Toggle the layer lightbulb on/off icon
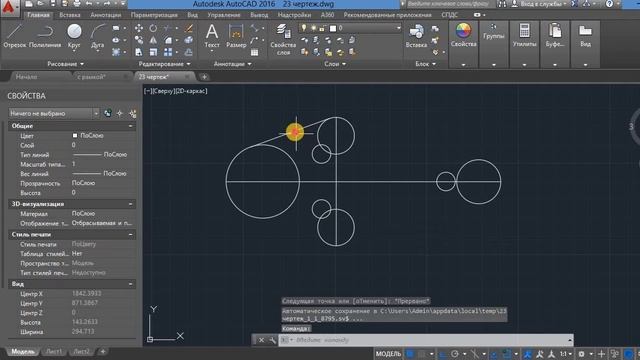640x360 pixels. tap(304, 28)
